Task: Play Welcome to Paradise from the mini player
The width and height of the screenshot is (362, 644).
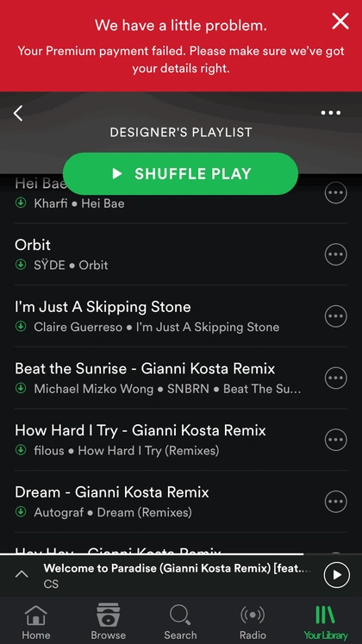Action: 336,574
